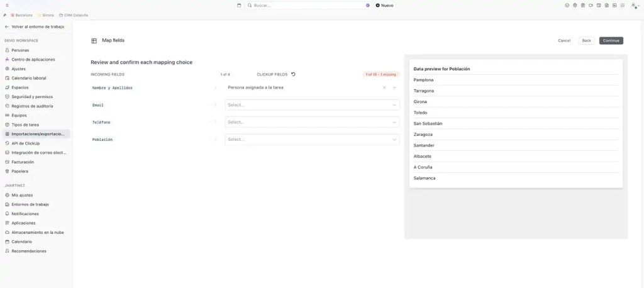
Task: Open Facturación in the sidebar
Action: click(x=23, y=162)
